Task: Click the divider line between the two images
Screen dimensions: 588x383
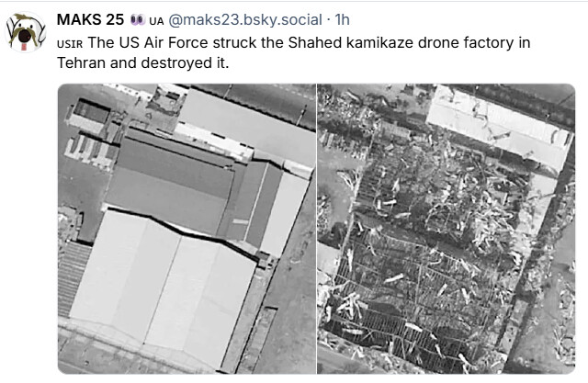Action: coord(316,229)
